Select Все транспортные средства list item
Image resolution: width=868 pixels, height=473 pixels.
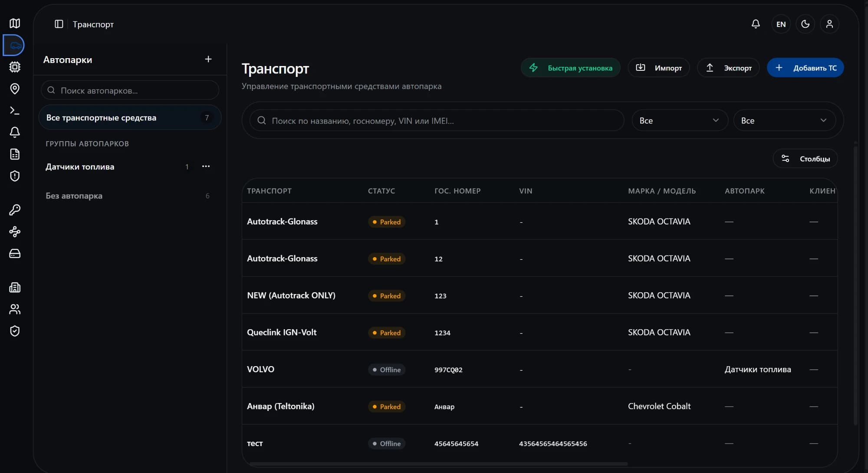[130, 117]
